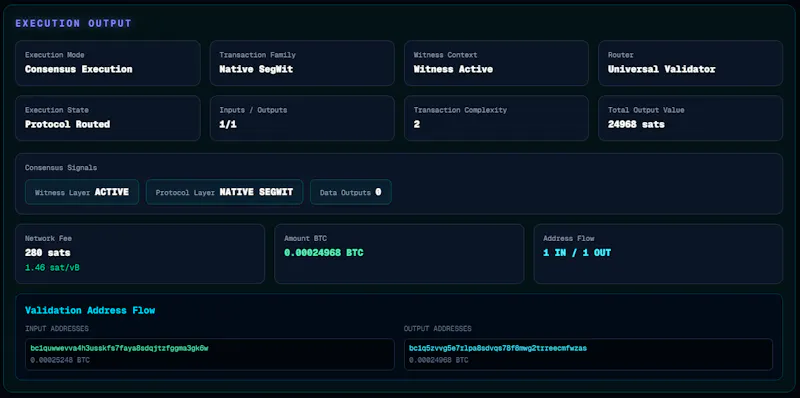This screenshot has height=398, width=800.
Task: Select the 1.46 sat/vB fee rate
Action: point(52,267)
